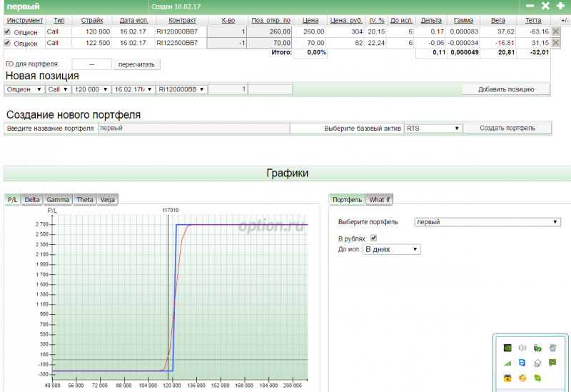Open the 'What if' tab
The height and width of the screenshot is (392, 571).
(380, 200)
